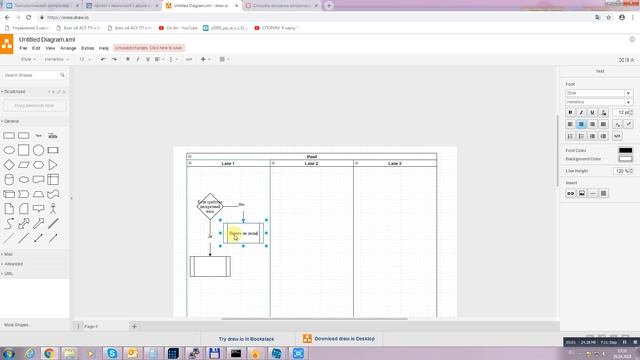640x360 pixels.
Task: Select the Text shape in palette
Action: pyautogui.click(x=38, y=136)
